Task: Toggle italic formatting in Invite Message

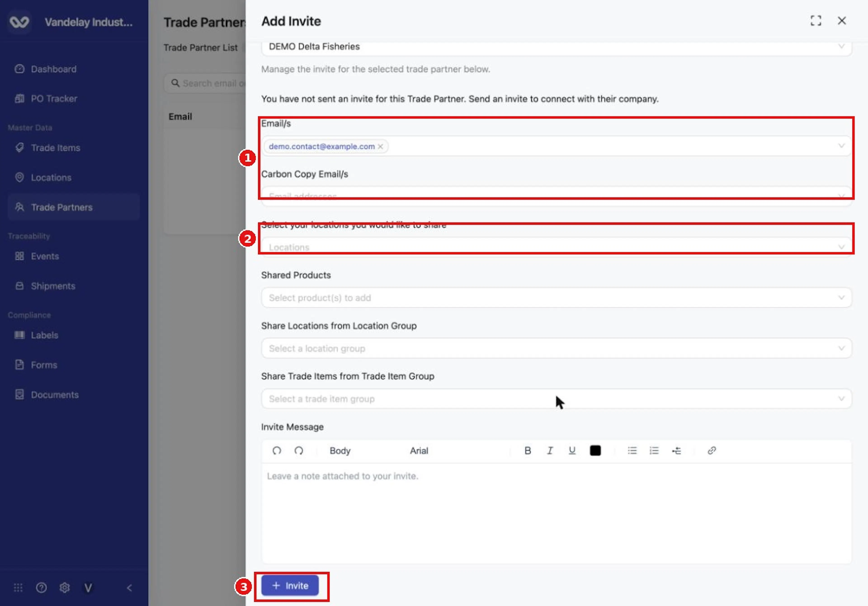Action: [550, 450]
